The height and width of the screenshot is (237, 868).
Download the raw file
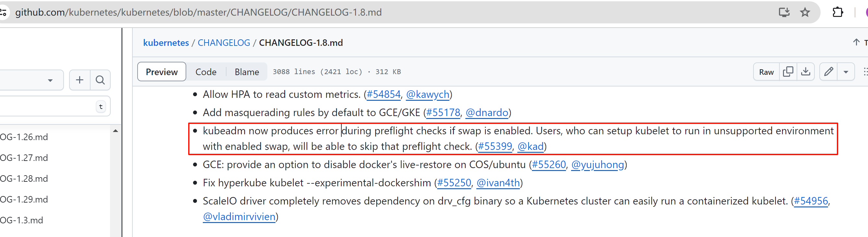point(806,72)
